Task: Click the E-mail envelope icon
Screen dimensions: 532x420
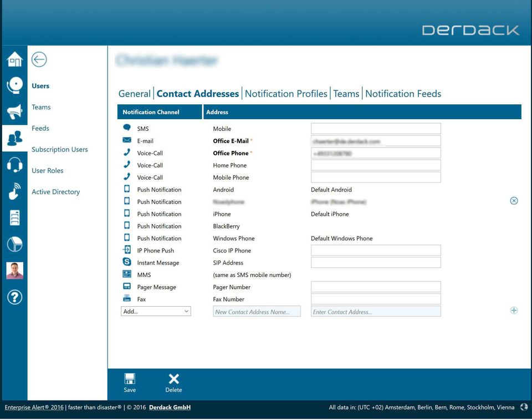Action: [x=127, y=140]
